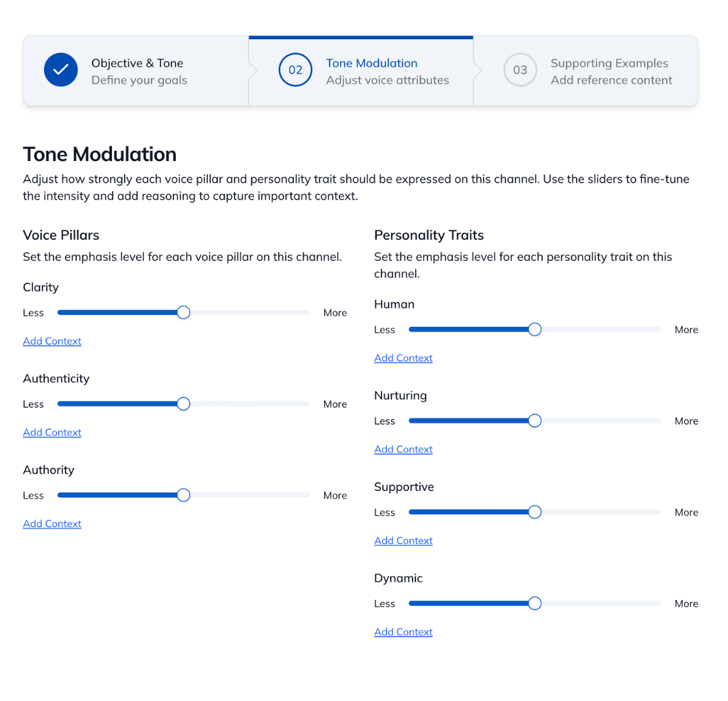Image resolution: width=728 pixels, height=701 pixels.
Task: Click the 03 step circle icon
Action: pyautogui.click(x=520, y=70)
